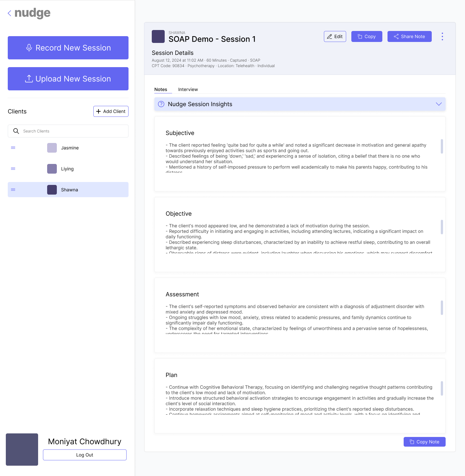Viewport: 465px width, 476px height.
Task: Click the pencil icon on Edit button
Action: click(330, 36)
